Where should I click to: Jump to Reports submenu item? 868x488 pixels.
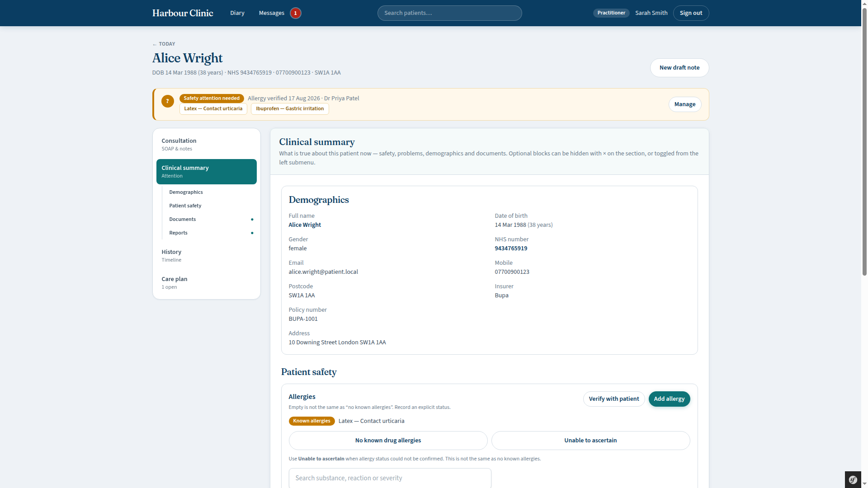(178, 233)
